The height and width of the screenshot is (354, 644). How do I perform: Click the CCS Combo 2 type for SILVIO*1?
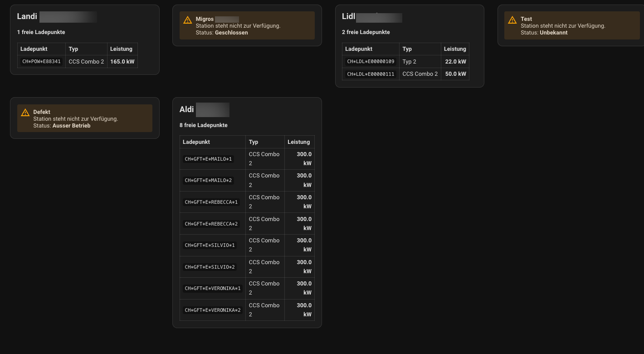[x=264, y=245]
